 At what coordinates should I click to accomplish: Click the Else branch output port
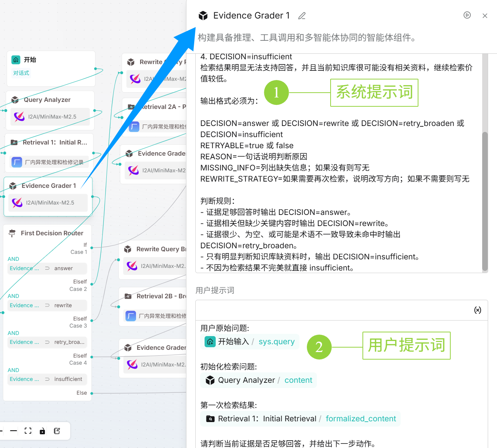[92, 393]
